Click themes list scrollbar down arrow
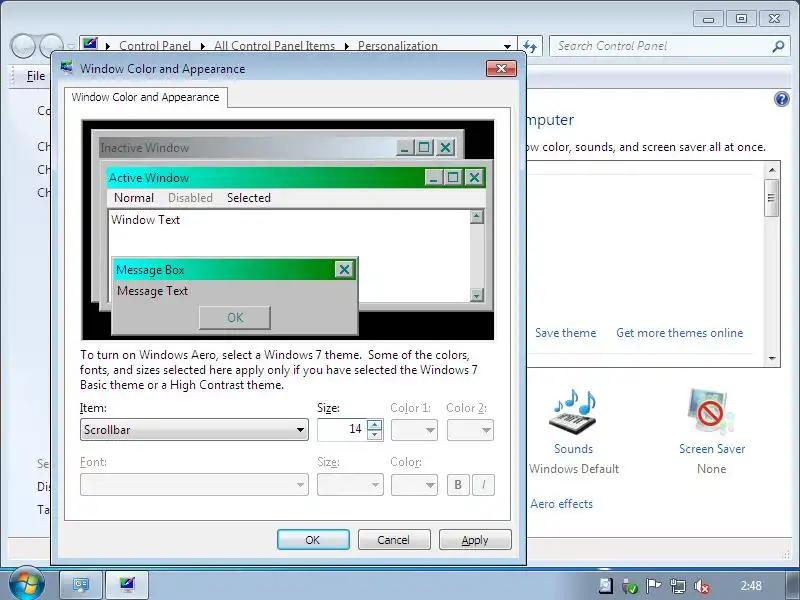This screenshot has height=600, width=800. [x=772, y=359]
